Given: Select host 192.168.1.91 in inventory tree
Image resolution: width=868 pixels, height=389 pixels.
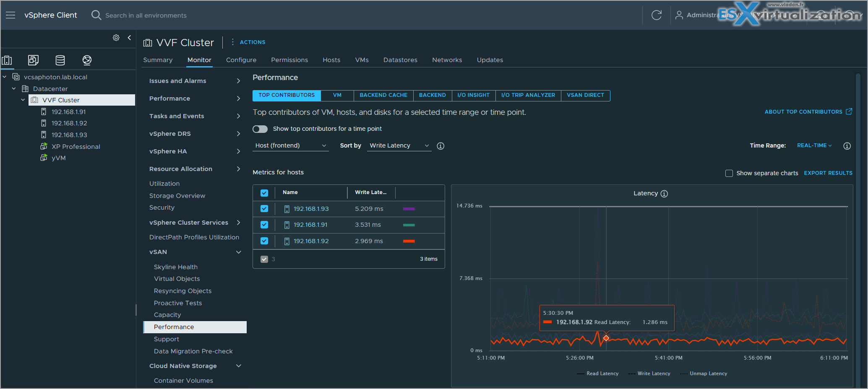Looking at the screenshot, I should pos(68,112).
